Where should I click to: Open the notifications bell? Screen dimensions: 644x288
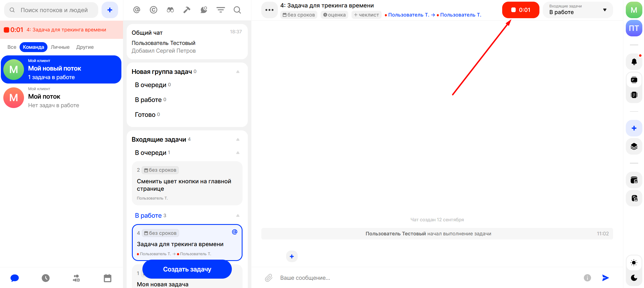[x=634, y=62]
